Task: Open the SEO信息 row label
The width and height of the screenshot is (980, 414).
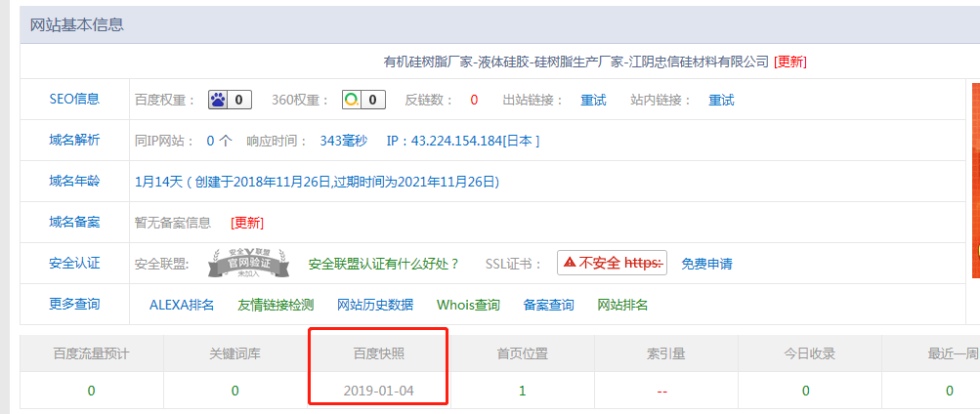Action: click(x=74, y=99)
